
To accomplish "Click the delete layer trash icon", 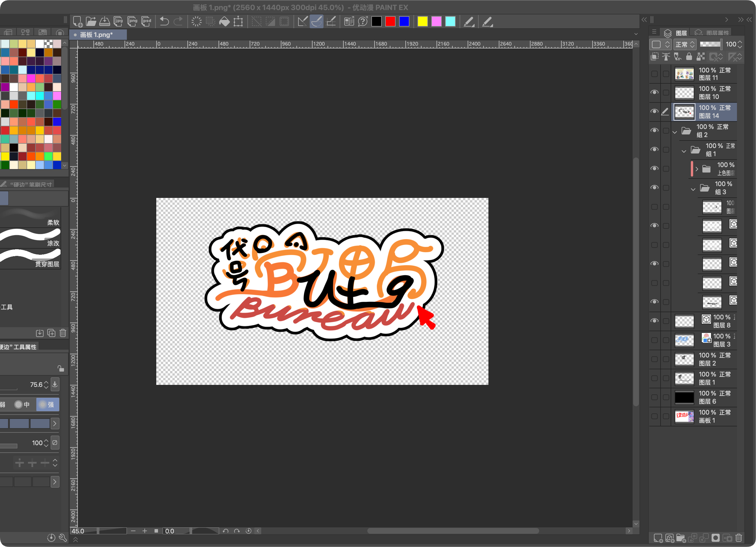I will coord(739,538).
